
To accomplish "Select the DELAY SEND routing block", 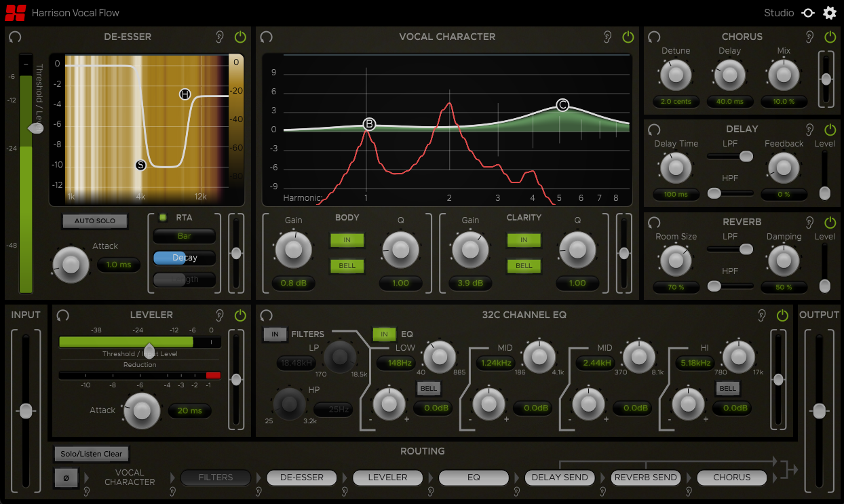I will coord(560,478).
